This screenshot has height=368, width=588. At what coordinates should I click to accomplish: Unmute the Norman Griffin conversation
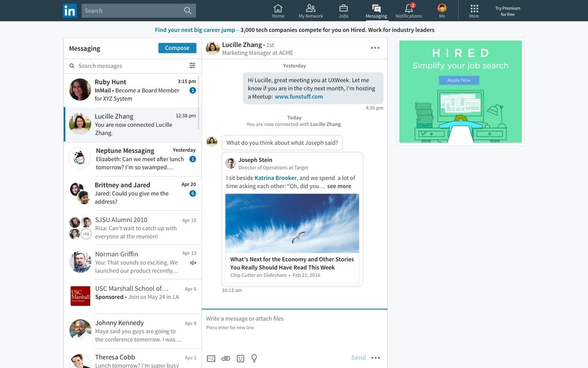192,262
